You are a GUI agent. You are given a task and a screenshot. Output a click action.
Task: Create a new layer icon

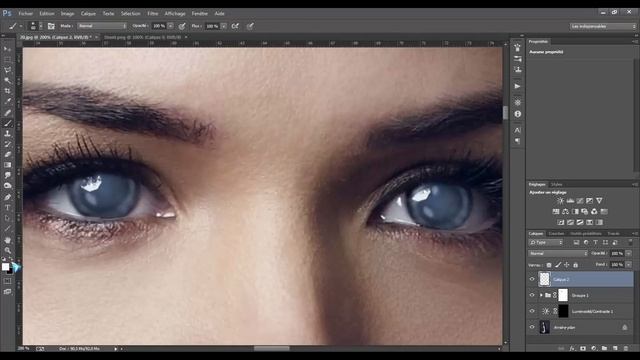click(x=615, y=349)
